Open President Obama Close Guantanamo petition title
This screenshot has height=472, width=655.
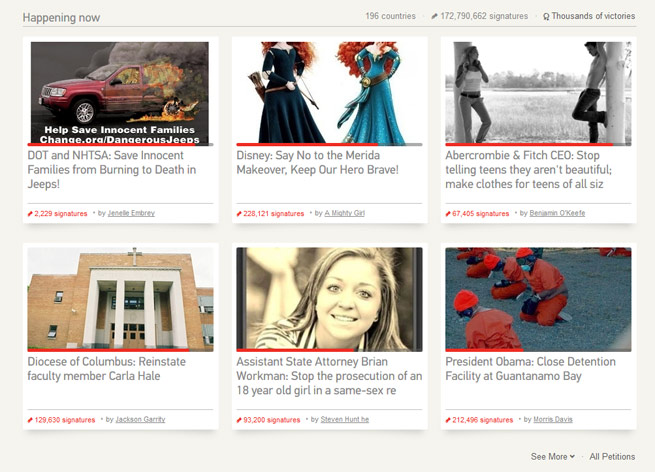click(x=531, y=368)
